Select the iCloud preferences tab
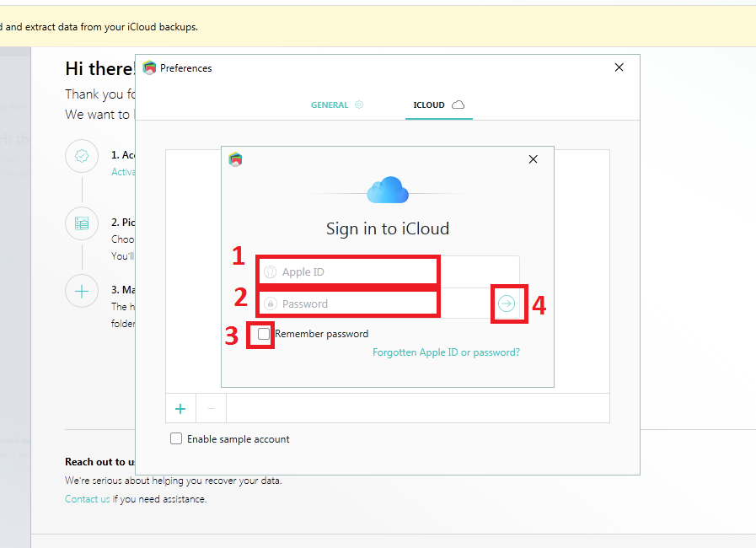 [439, 105]
